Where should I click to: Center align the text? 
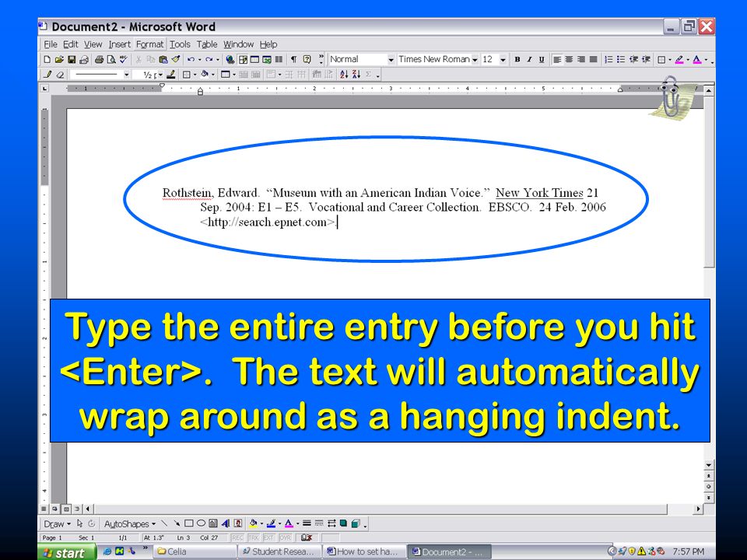click(x=569, y=60)
